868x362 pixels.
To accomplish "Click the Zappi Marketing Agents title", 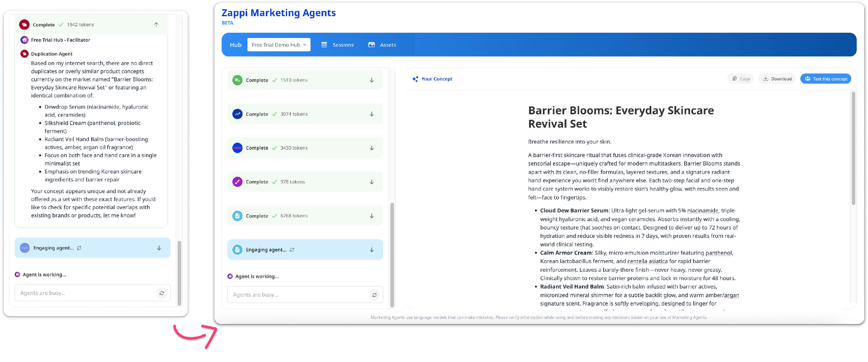I will [x=278, y=12].
